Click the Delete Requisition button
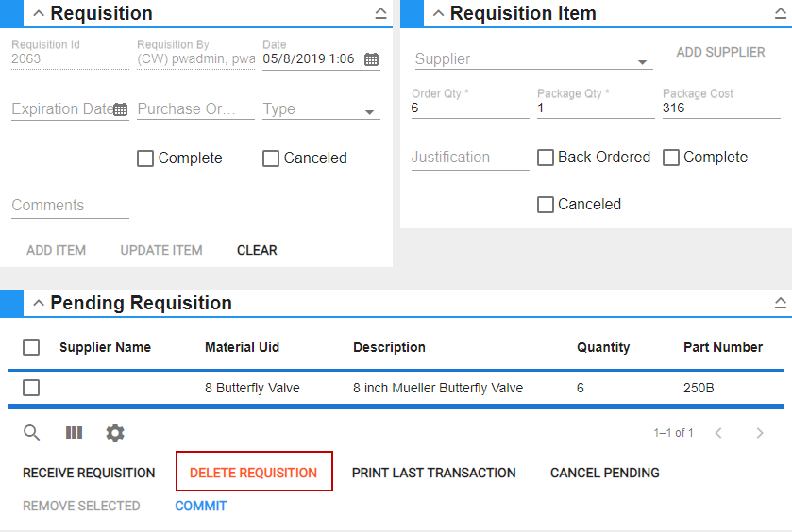 point(254,473)
